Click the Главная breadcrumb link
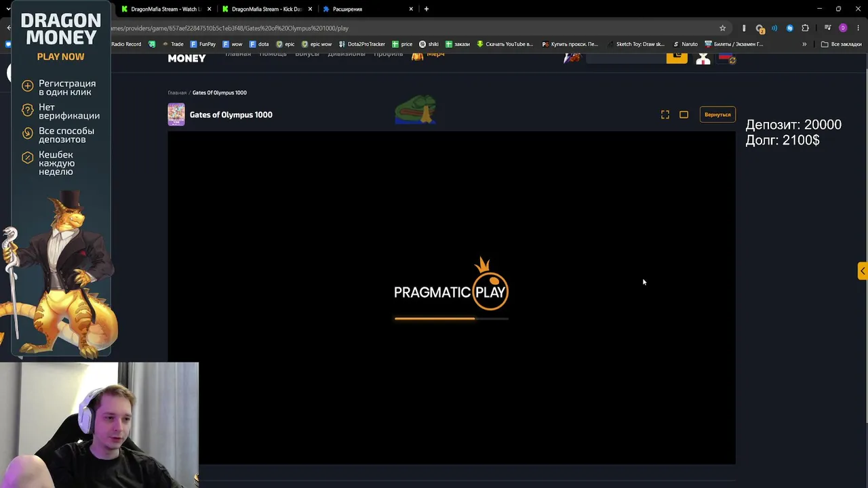 pos(177,93)
